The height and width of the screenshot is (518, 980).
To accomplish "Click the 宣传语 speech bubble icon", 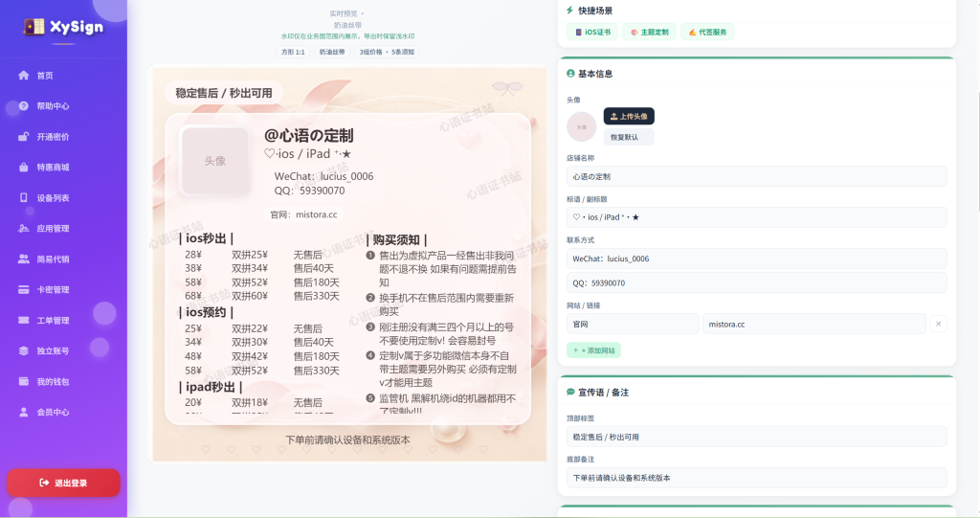I will coord(570,393).
